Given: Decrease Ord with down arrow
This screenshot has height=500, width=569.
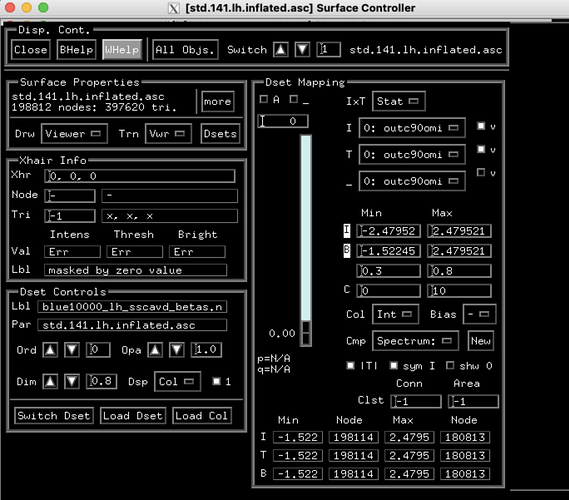Looking at the screenshot, I should [x=72, y=350].
